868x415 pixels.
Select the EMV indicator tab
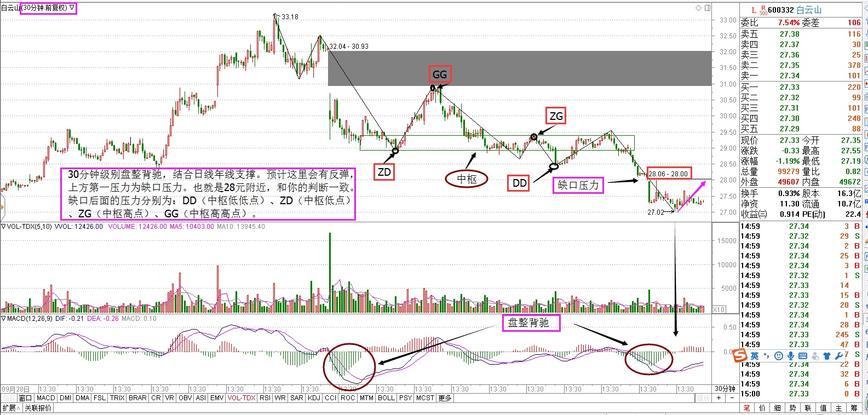tap(217, 398)
